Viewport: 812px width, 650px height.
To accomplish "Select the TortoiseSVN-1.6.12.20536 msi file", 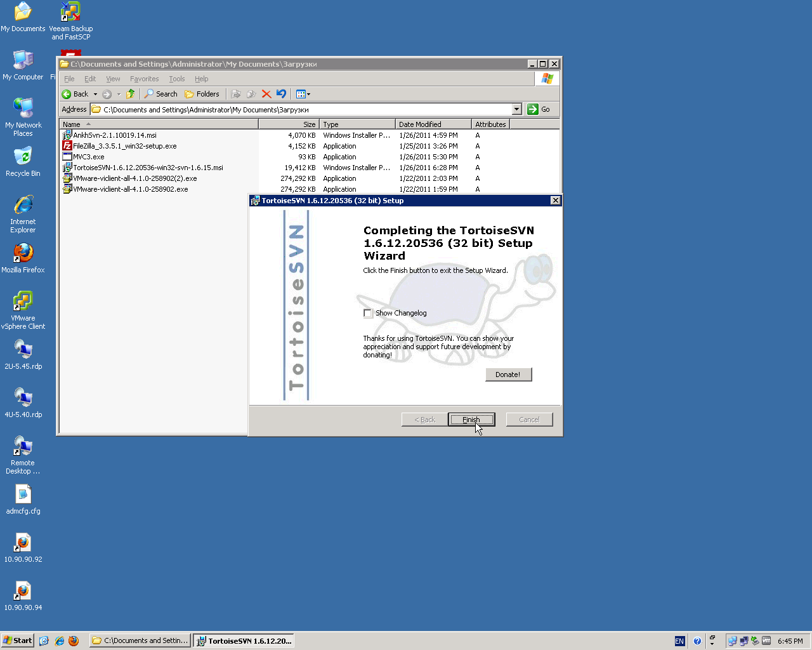I will click(x=143, y=168).
